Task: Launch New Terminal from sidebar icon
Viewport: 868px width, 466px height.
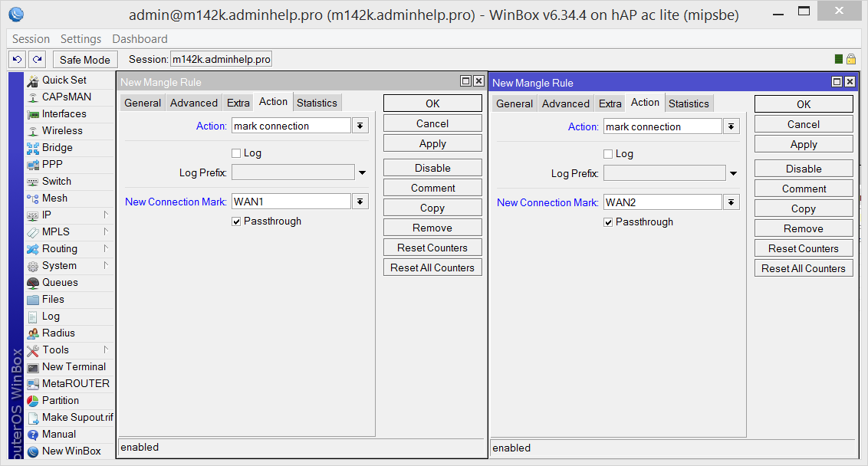Action: (33, 367)
